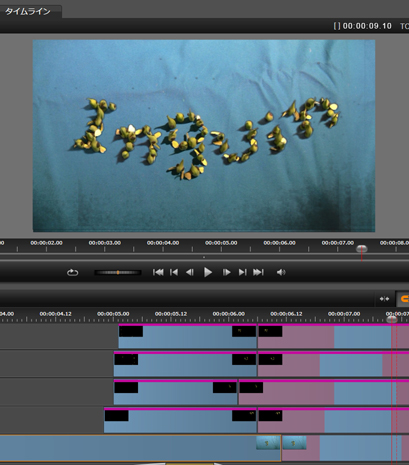Jump to start of timeline
This screenshot has width=409, height=465.
tap(158, 273)
